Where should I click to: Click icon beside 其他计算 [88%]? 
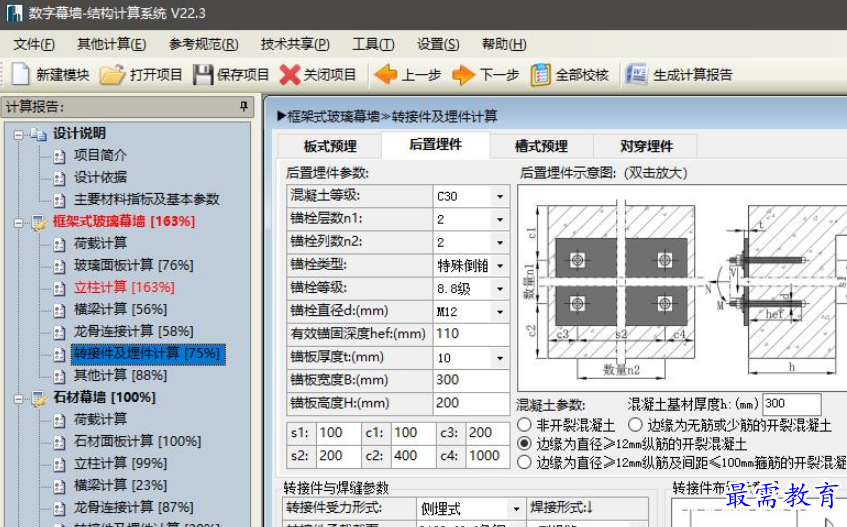point(59,376)
